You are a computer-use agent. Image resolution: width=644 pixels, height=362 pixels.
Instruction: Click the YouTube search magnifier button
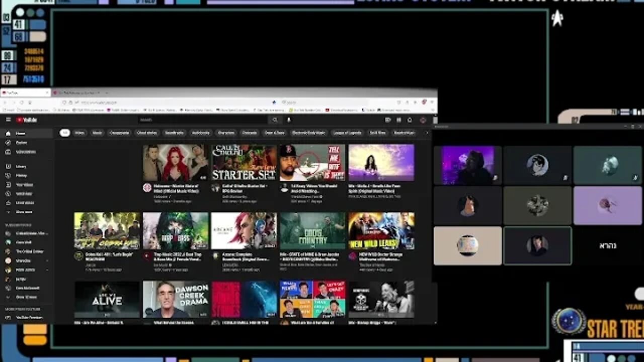tap(275, 120)
